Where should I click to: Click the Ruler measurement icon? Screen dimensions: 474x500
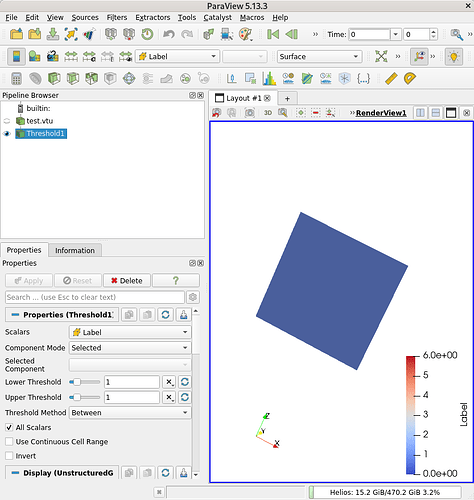pyautogui.click(x=391, y=79)
